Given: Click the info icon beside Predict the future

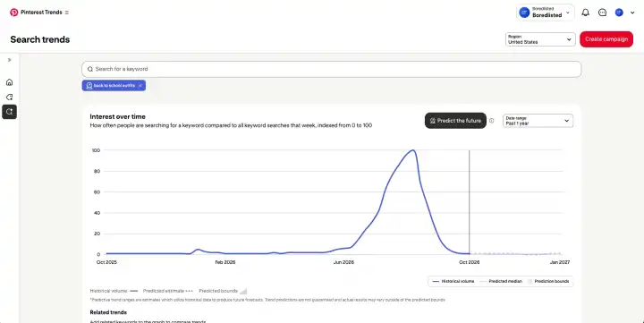Looking at the screenshot, I should coord(492,121).
